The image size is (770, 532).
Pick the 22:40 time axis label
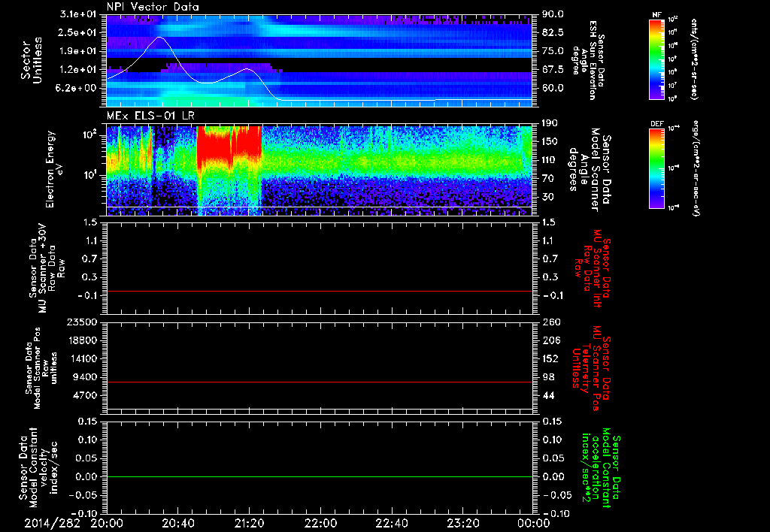point(392,523)
